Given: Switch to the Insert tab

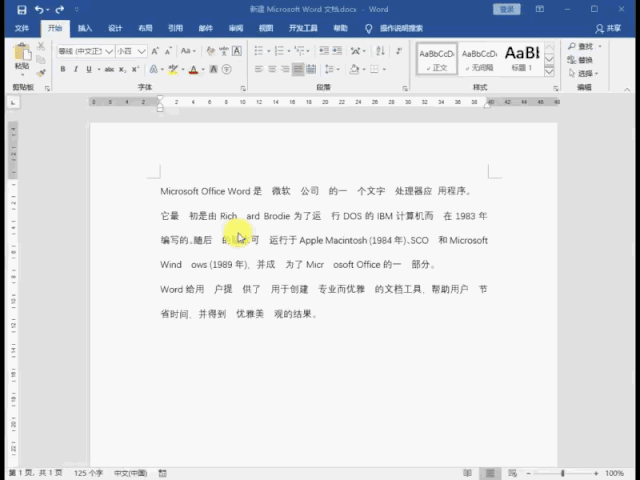Looking at the screenshot, I should pyautogui.click(x=85, y=28).
